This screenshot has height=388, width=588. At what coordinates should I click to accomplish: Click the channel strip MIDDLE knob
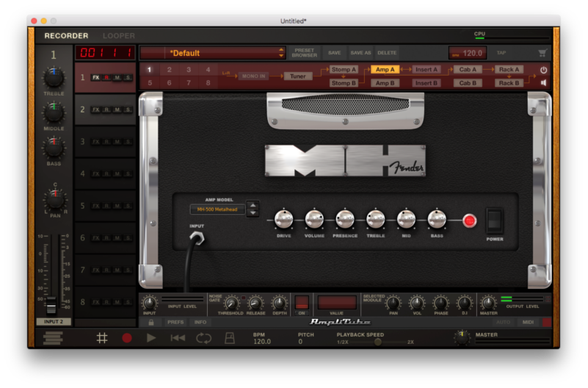click(x=54, y=112)
